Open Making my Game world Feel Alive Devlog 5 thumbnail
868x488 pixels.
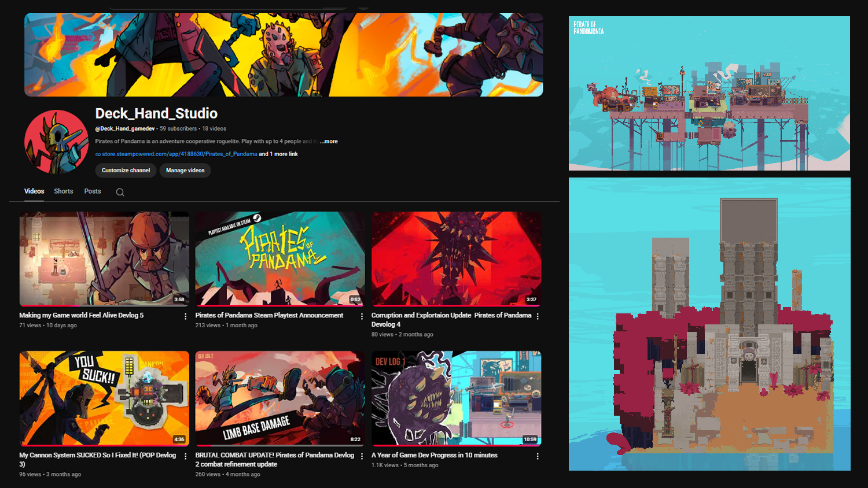pos(104,259)
